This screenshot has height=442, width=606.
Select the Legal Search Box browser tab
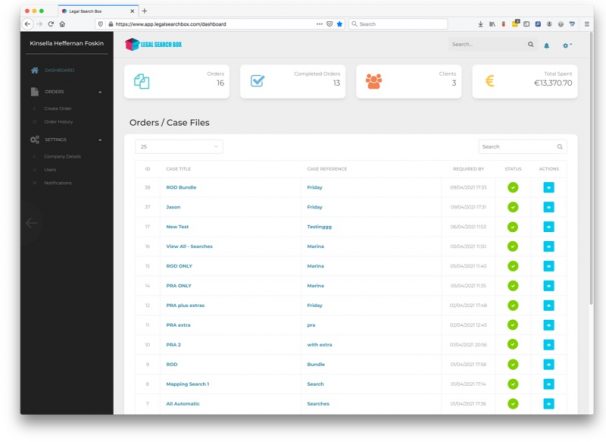(x=97, y=11)
